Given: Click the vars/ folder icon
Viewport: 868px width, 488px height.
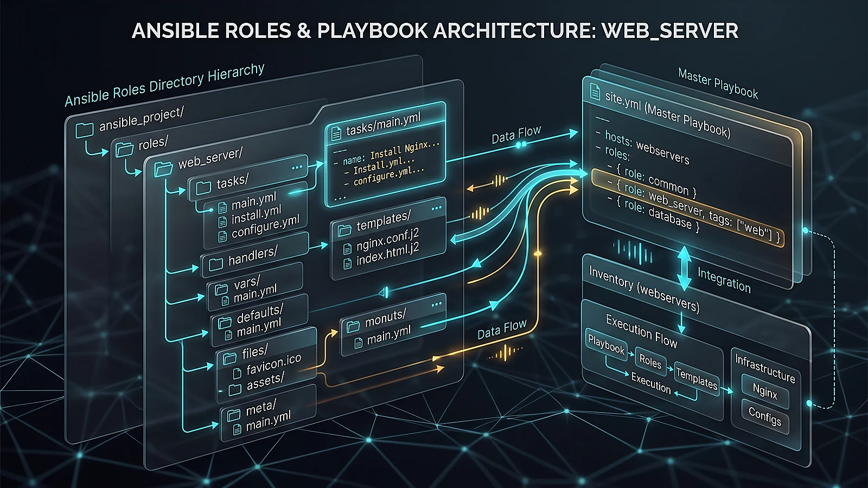Looking at the screenshot, I should coord(221,289).
